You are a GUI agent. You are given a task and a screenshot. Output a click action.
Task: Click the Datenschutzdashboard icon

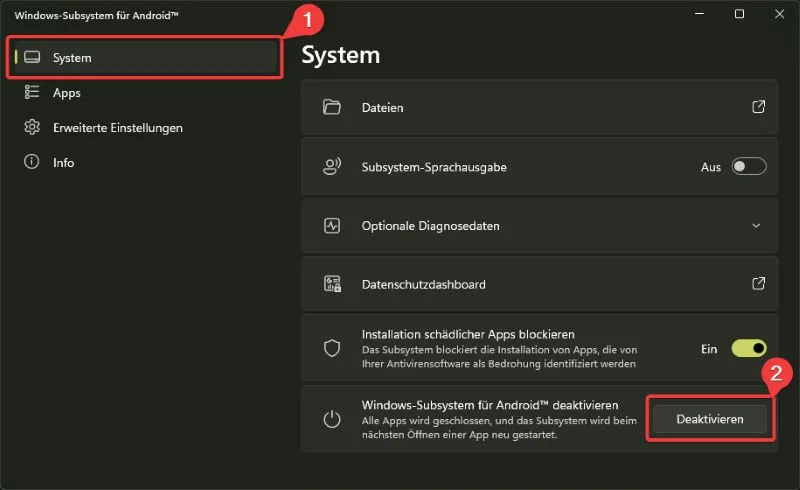[x=333, y=284]
